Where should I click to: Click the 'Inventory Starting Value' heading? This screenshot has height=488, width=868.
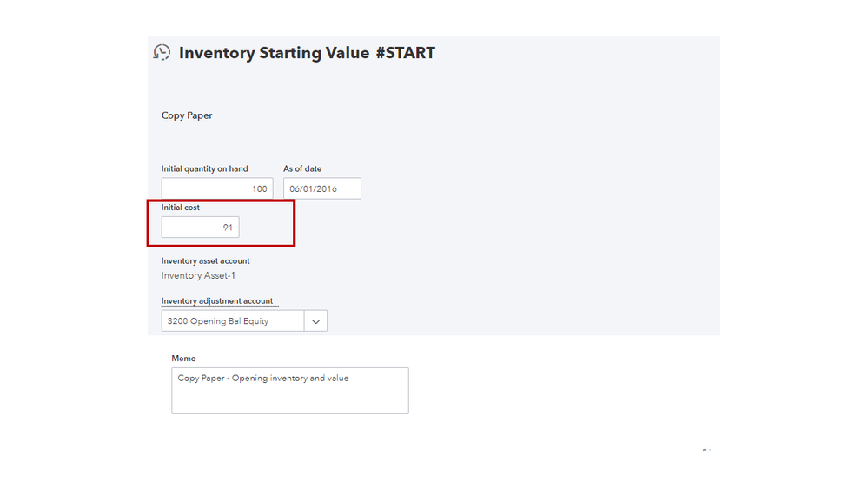coord(274,53)
